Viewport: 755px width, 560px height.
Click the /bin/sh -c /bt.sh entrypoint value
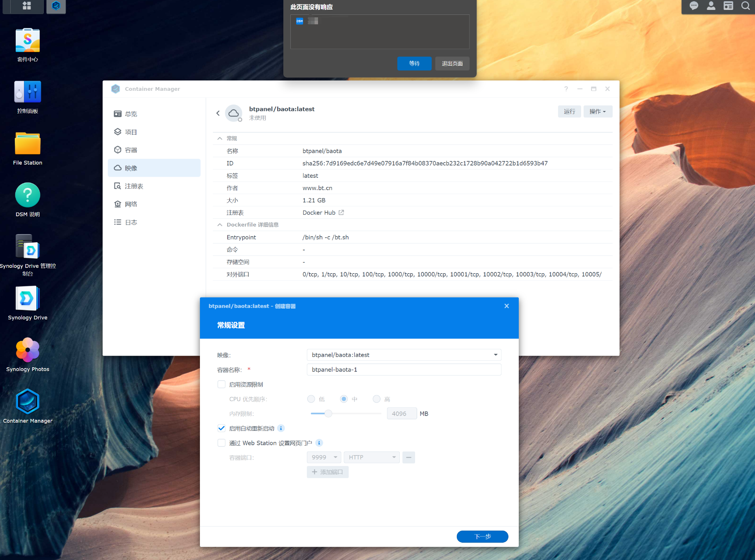click(325, 237)
